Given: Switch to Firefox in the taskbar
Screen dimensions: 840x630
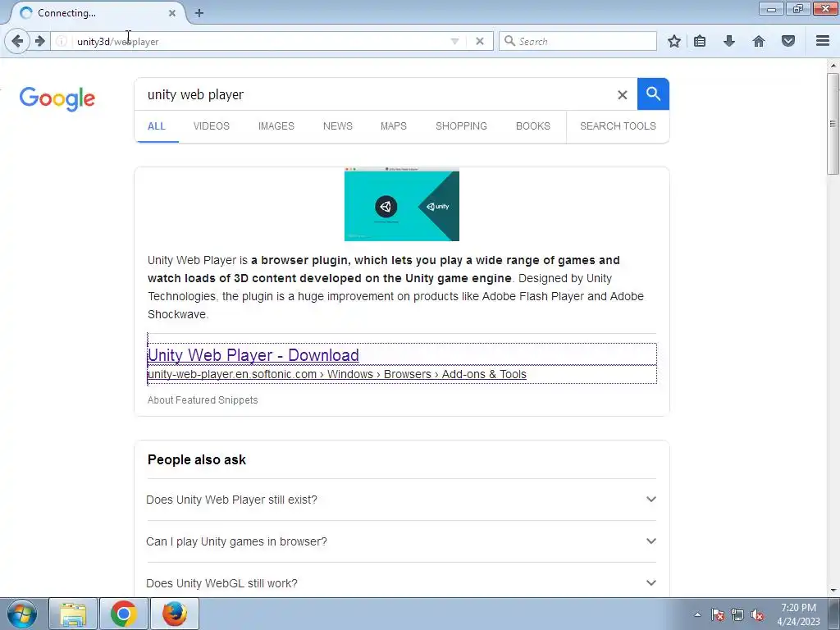Looking at the screenshot, I should coord(175,614).
